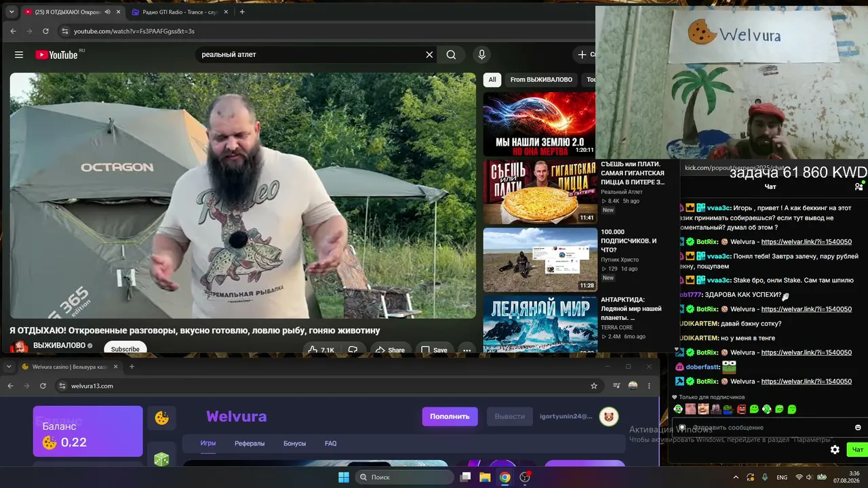Expand the tab search dropdown in YouTube window
868x488 pixels.
point(12,12)
